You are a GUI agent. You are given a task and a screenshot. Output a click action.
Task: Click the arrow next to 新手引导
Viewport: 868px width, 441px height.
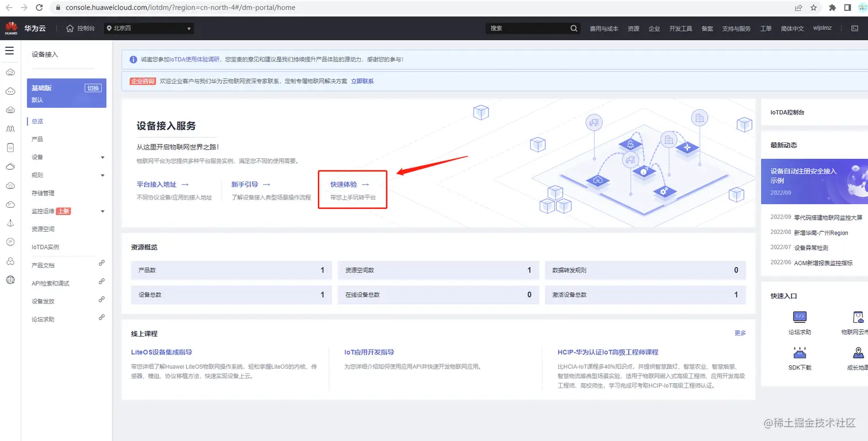tap(266, 185)
